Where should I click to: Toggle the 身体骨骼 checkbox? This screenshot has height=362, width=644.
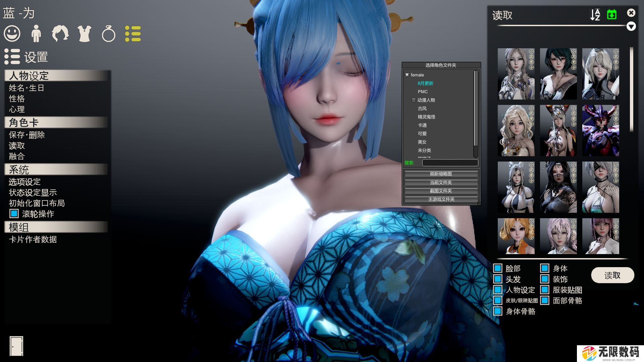click(x=498, y=311)
